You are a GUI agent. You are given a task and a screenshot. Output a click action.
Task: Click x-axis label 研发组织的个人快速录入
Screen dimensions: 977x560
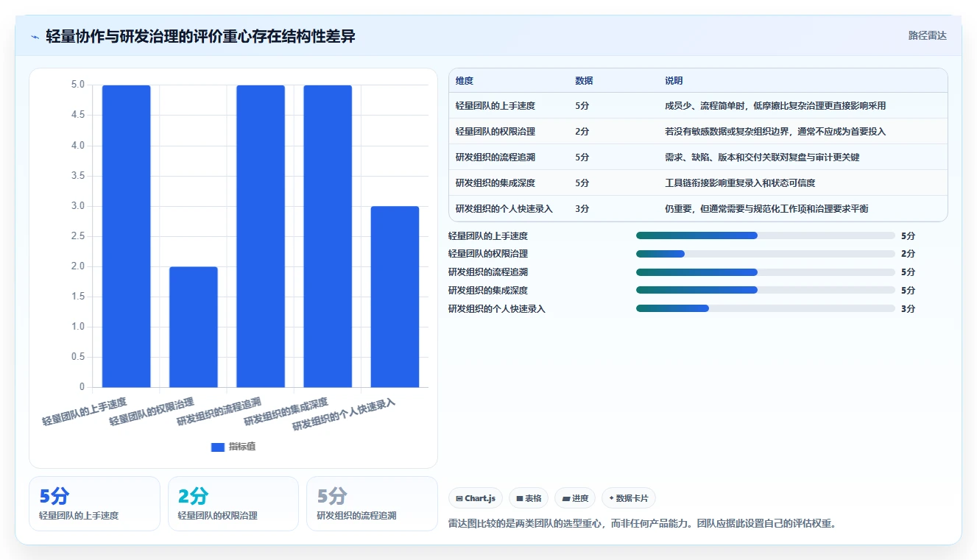click(x=344, y=415)
